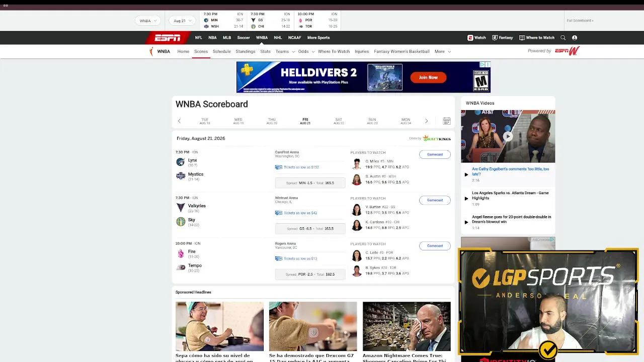Go to next week of dates

click(x=426, y=121)
